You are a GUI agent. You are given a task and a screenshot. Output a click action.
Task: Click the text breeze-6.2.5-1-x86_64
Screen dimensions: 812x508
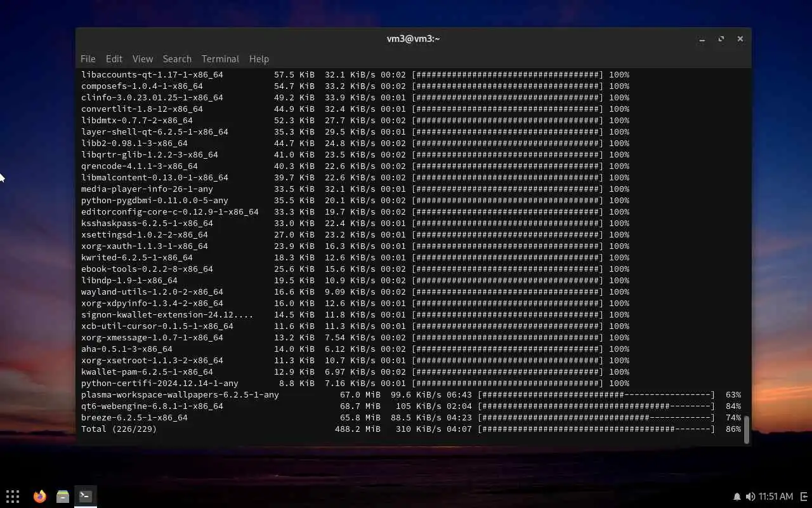[134, 418]
